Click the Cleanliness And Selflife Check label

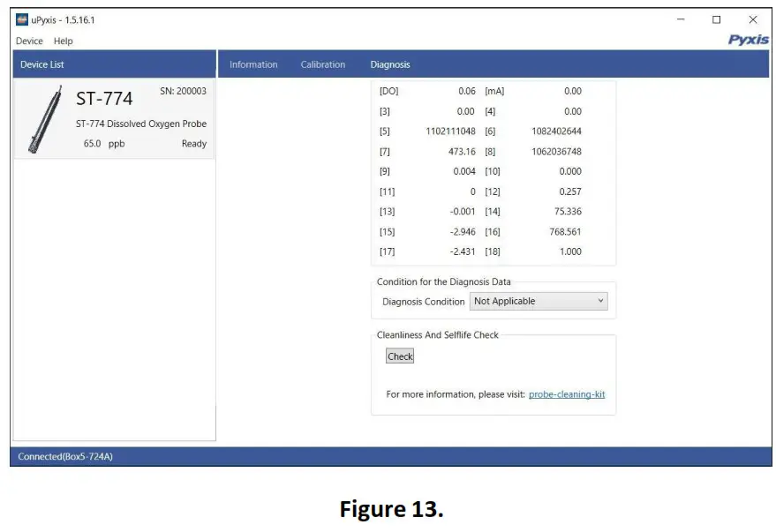tap(438, 334)
